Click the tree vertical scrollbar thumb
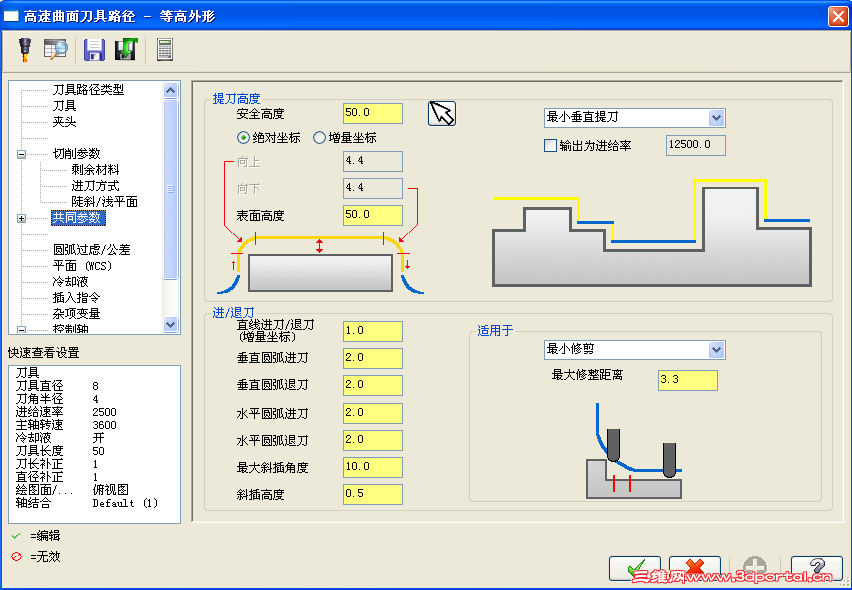 coord(171,189)
